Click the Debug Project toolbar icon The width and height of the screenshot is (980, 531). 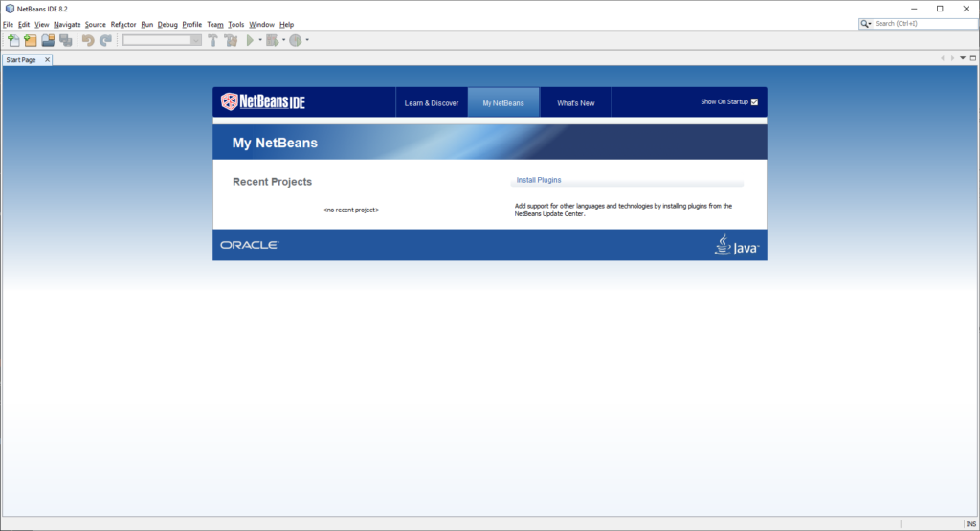click(x=272, y=40)
